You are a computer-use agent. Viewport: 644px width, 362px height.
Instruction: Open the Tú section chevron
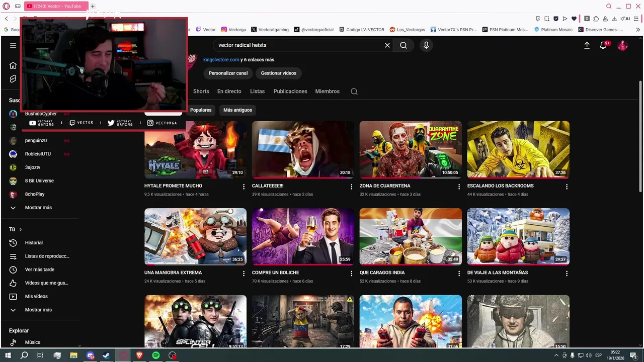[21, 230]
